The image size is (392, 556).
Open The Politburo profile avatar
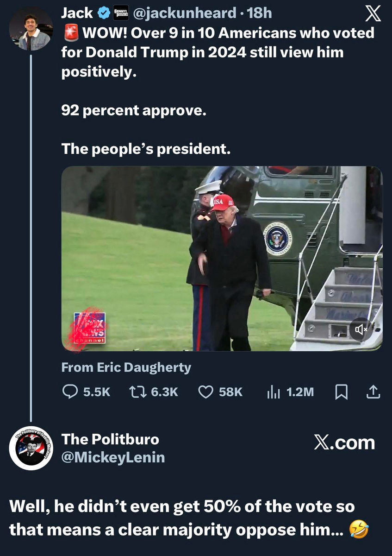pos(31,448)
